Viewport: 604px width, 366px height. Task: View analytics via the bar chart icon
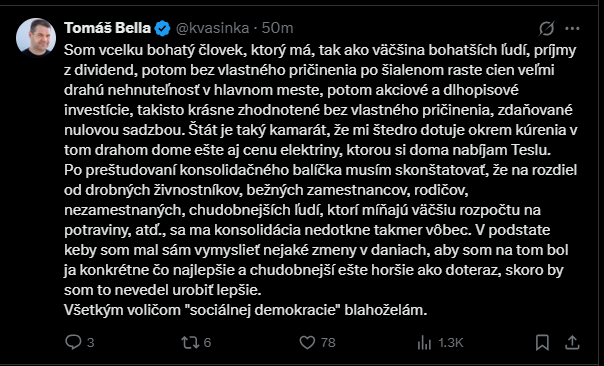click(x=424, y=342)
